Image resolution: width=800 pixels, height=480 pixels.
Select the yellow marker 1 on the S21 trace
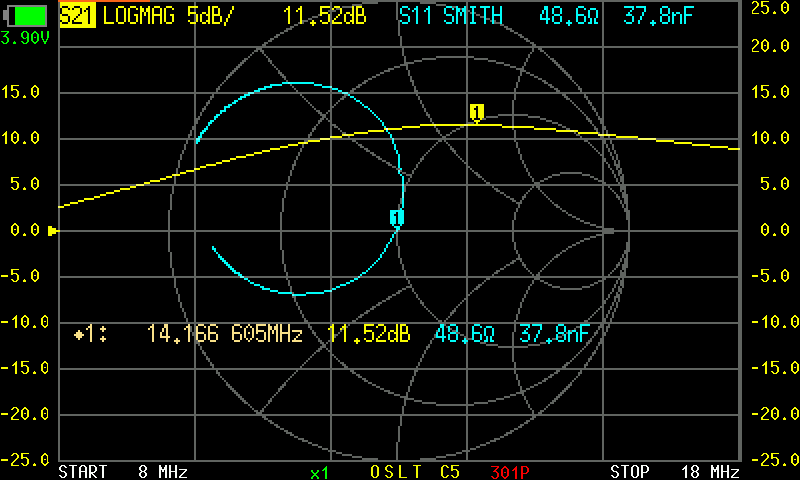pos(477,113)
